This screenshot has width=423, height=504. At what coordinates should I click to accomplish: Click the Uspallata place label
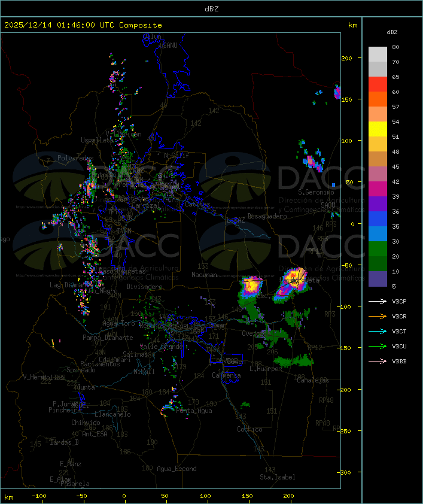point(97,140)
